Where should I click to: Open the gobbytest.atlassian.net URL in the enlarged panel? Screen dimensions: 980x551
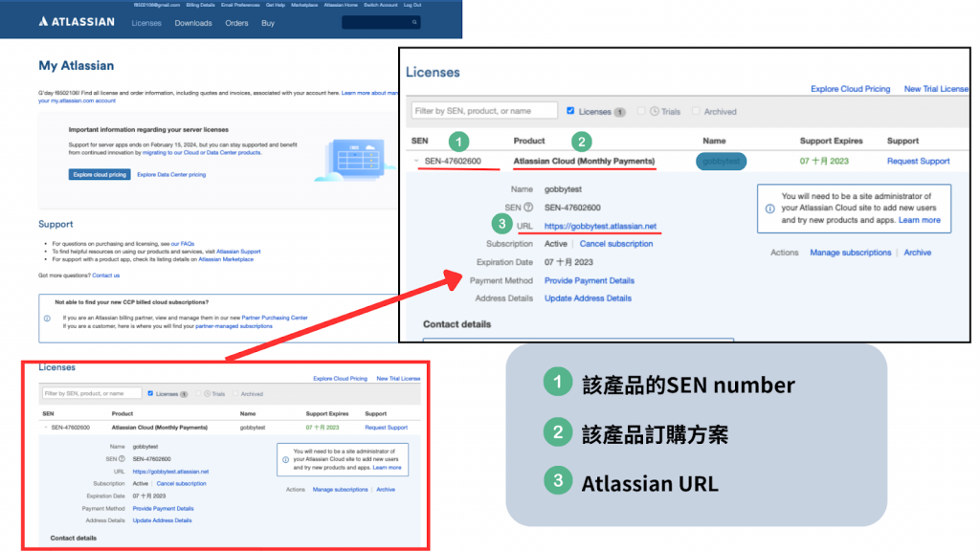600,226
